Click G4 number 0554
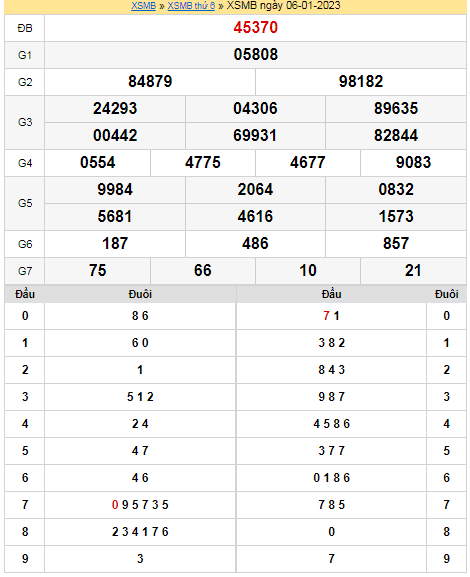The width and height of the screenshot is (470, 577). pyautogui.click(x=98, y=162)
